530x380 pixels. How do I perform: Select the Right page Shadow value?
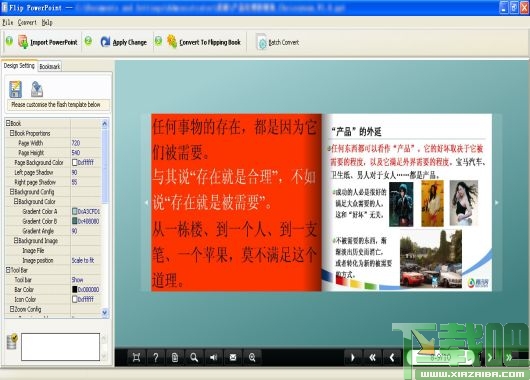(74, 182)
